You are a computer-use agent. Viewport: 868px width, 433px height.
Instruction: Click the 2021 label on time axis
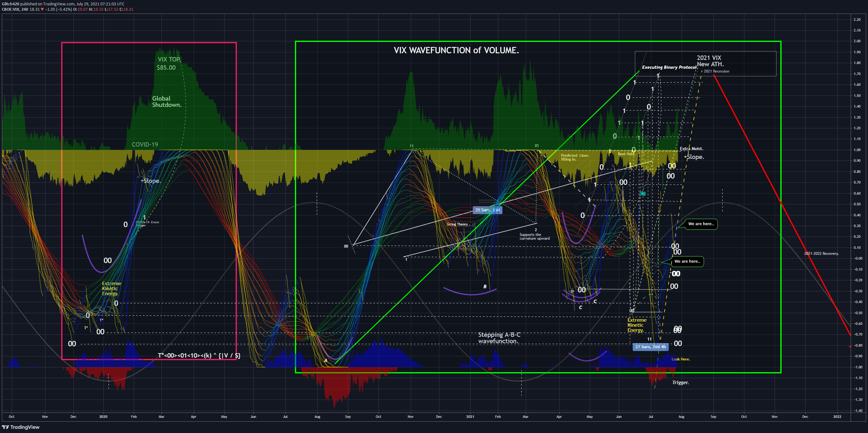click(x=470, y=417)
